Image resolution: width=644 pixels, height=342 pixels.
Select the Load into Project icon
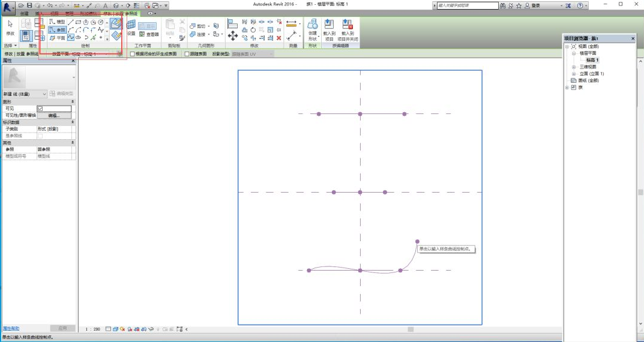click(329, 28)
